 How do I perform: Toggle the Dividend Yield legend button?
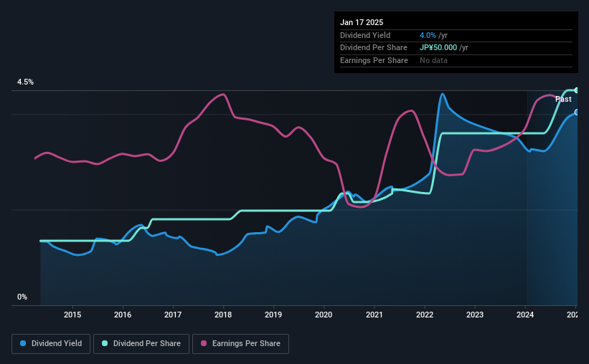[51, 344]
